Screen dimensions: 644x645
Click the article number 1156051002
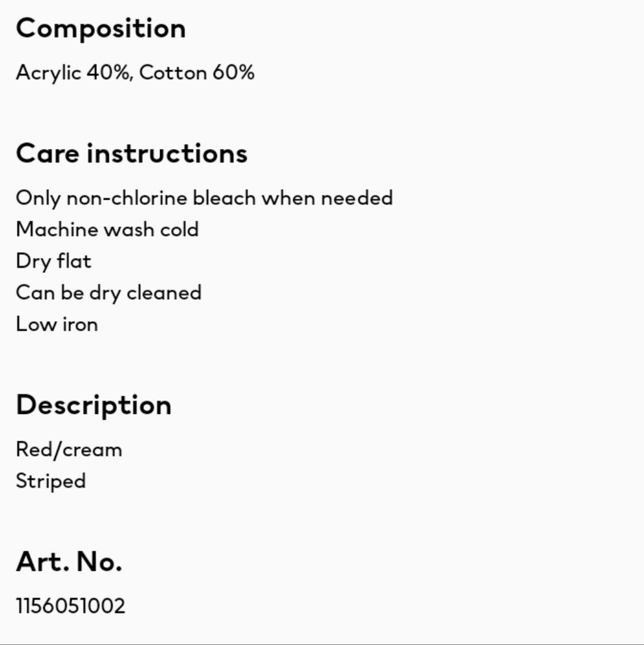(x=70, y=606)
